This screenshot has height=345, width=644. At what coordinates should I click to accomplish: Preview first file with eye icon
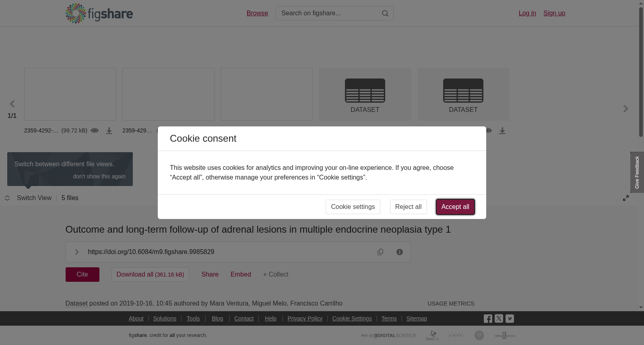pos(95,130)
